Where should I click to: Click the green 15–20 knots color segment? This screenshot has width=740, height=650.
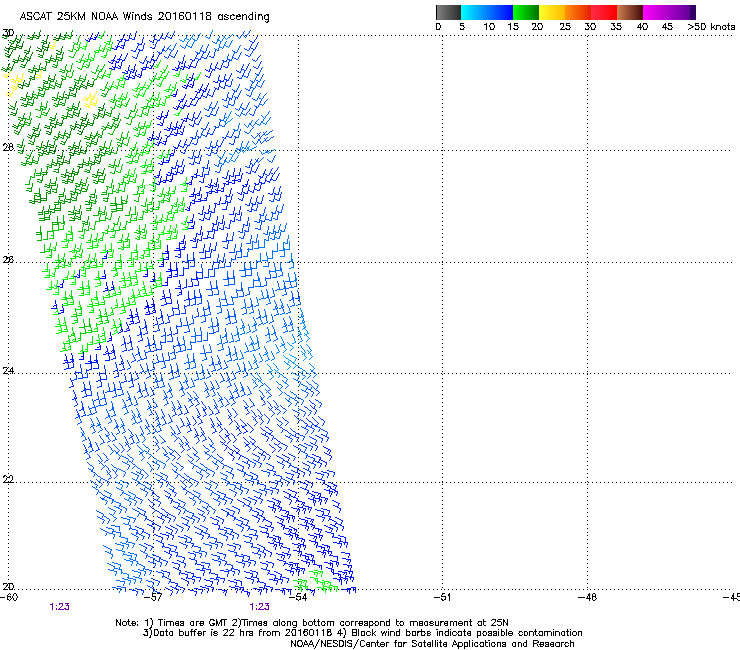coord(526,12)
